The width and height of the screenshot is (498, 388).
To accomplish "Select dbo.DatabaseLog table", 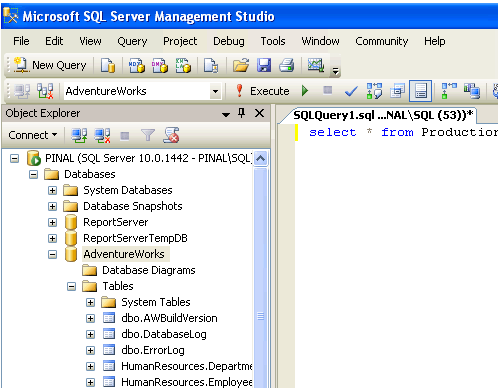I will pos(164,334).
